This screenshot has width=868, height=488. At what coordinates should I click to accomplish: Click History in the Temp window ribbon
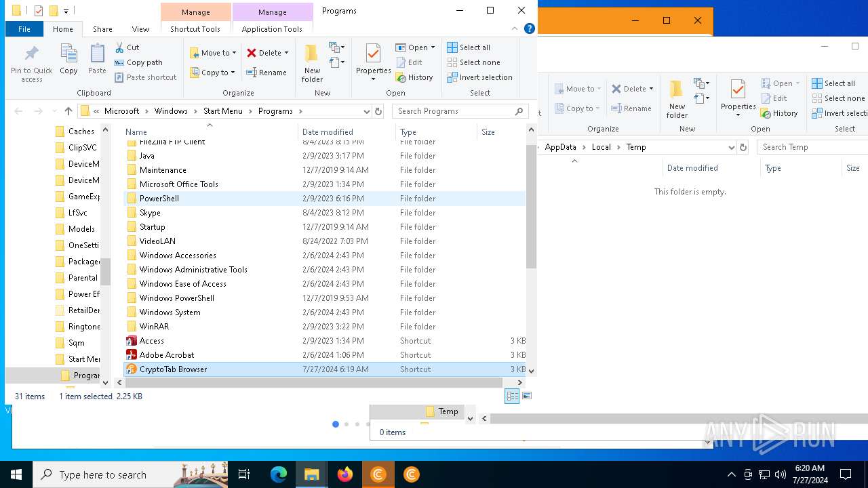pyautogui.click(x=779, y=113)
